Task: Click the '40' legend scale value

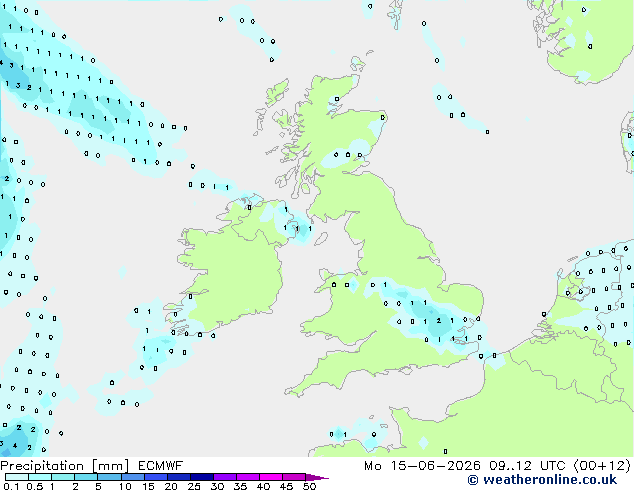Action: (x=263, y=486)
